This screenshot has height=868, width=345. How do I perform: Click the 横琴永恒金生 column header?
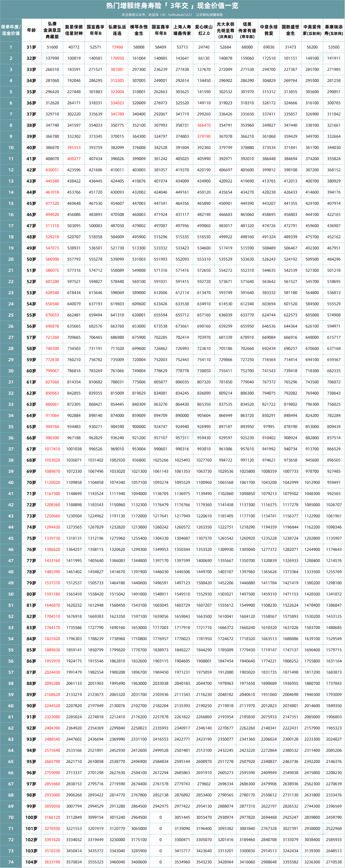pos(139,30)
